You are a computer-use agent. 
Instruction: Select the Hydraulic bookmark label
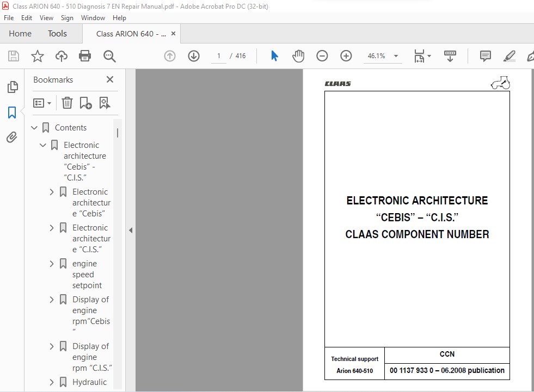coord(89,382)
